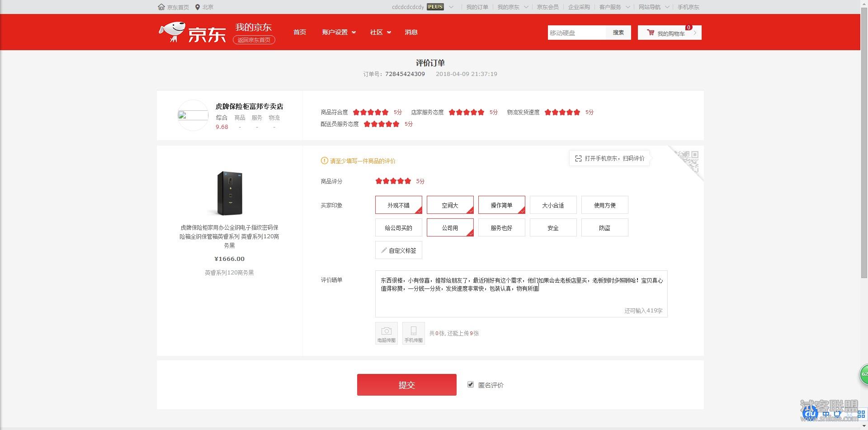The image size is (868, 430).
Task: Deselect the 操作简单 impression tag
Action: click(x=502, y=205)
